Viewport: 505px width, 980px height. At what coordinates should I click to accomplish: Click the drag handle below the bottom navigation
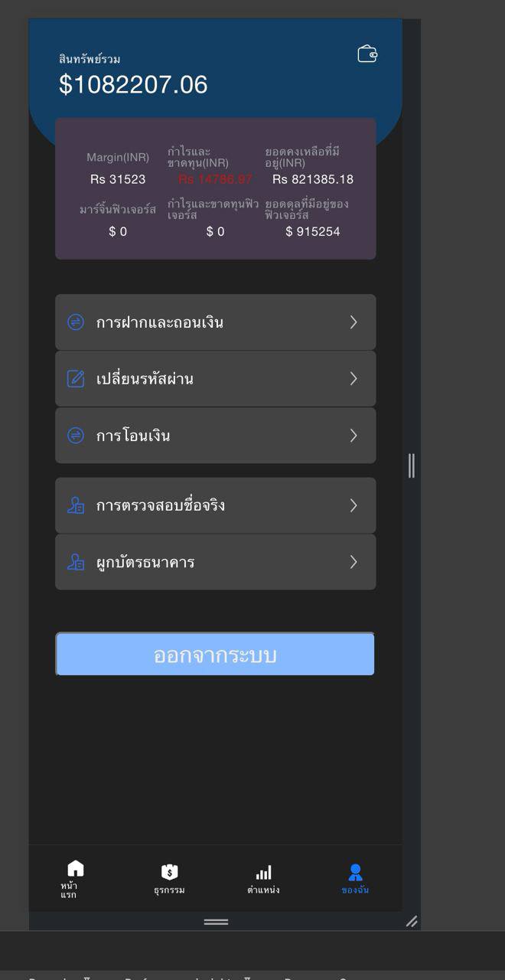point(215,922)
